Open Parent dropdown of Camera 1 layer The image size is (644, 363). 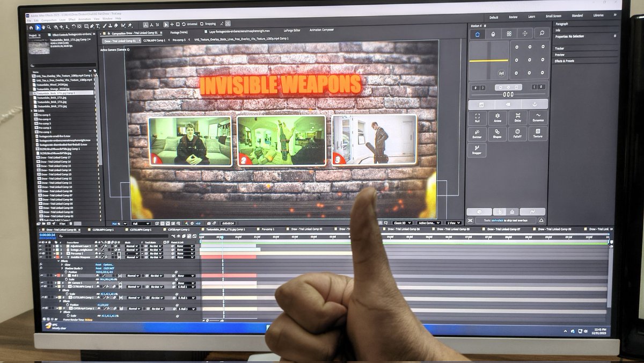point(186,283)
